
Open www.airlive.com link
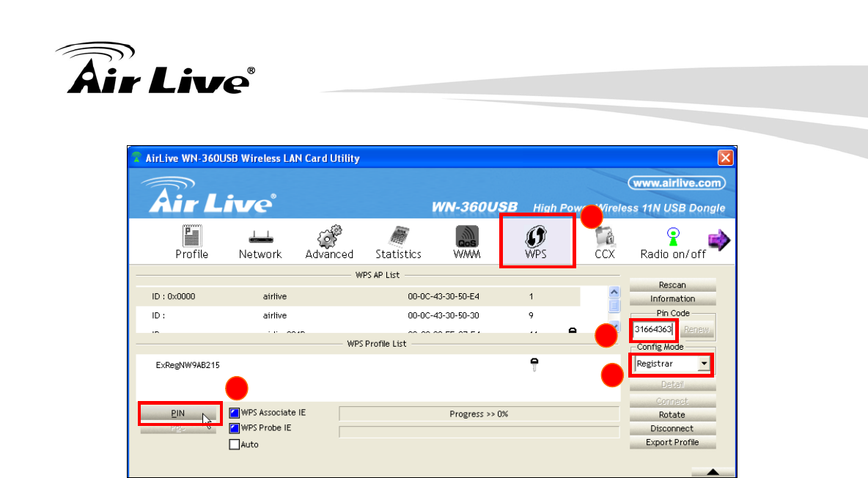click(677, 183)
